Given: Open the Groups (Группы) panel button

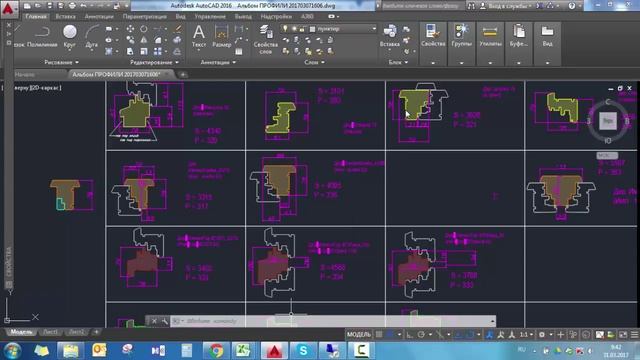Looking at the screenshot, I should [x=462, y=43].
